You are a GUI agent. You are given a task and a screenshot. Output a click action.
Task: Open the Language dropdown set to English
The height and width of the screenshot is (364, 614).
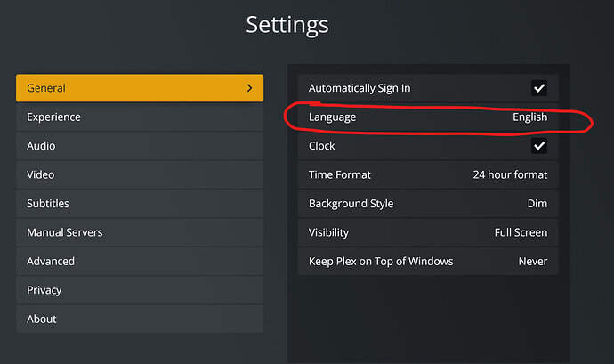click(x=427, y=117)
